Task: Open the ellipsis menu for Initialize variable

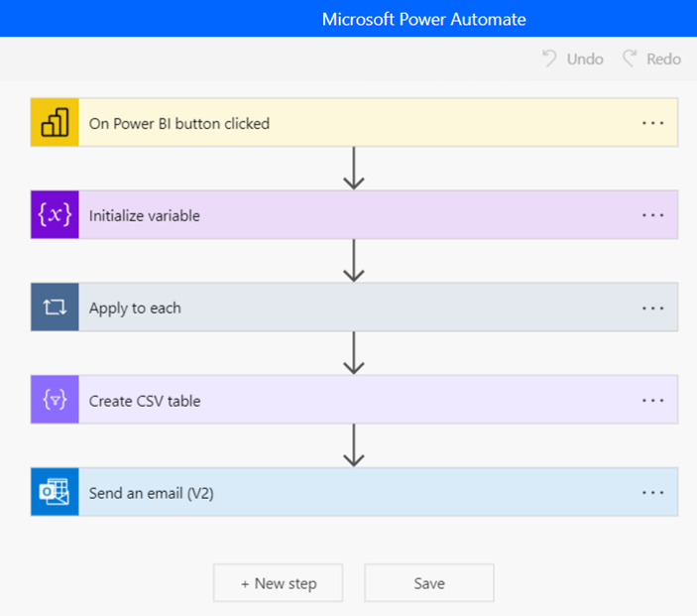Action: coord(652,215)
